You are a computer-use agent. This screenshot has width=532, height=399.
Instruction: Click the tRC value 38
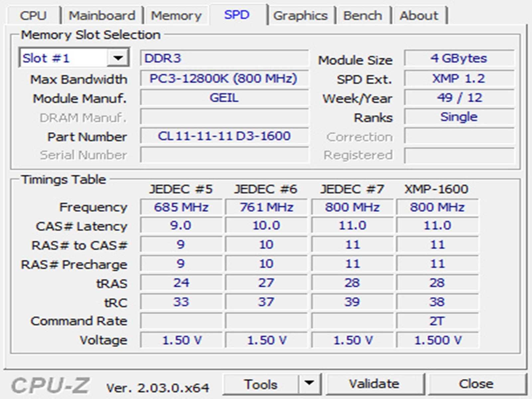438,302
